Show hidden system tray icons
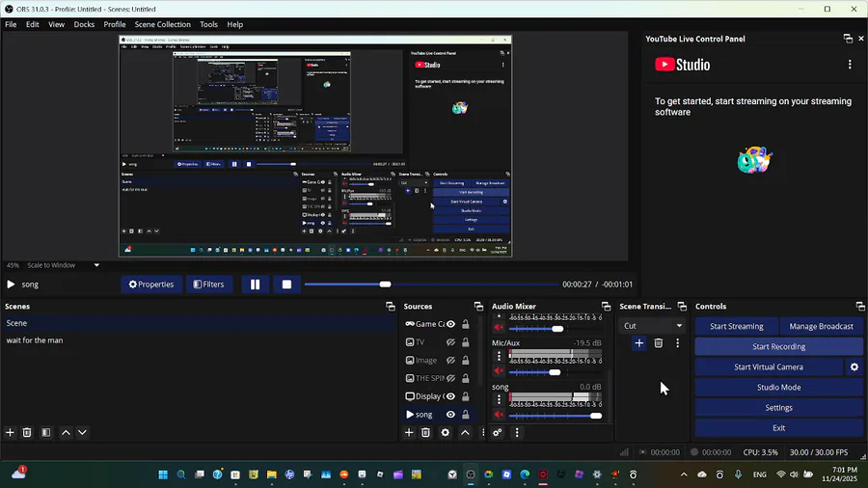Screen dimensions: 868x488 click(x=684, y=474)
